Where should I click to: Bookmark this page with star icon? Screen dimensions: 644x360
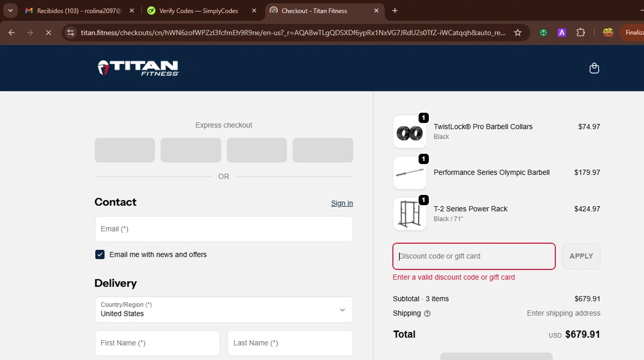pyautogui.click(x=518, y=33)
